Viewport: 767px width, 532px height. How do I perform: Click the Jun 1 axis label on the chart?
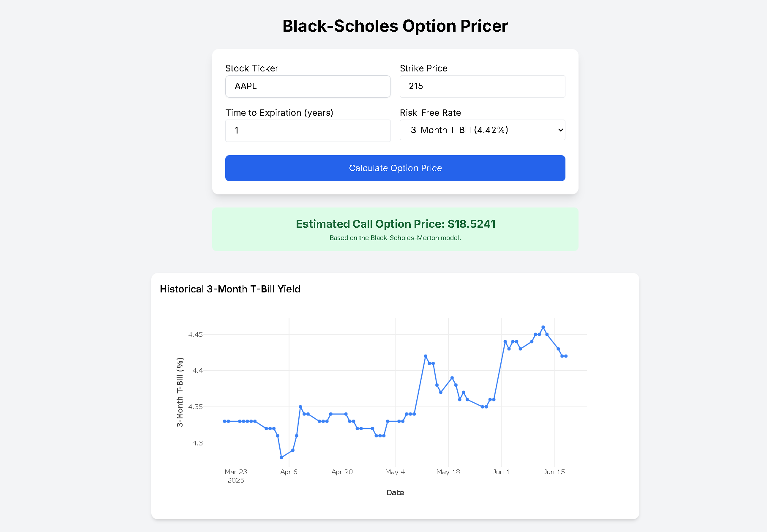pyautogui.click(x=501, y=472)
